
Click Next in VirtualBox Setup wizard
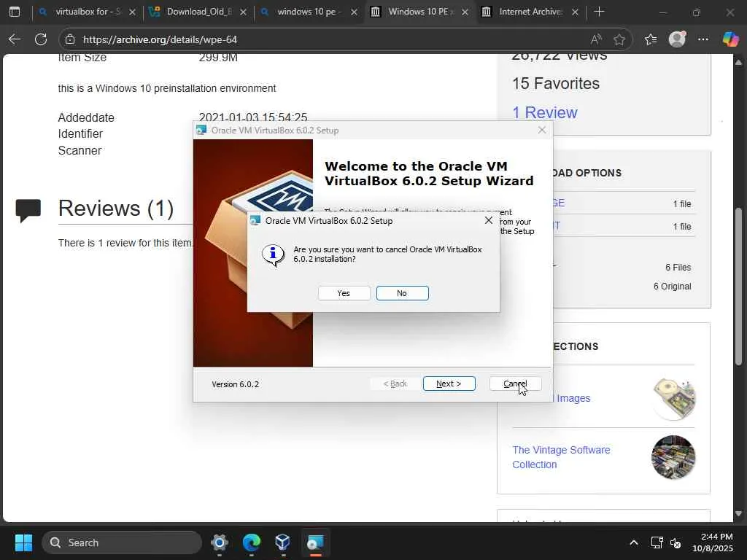pos(449,384)
